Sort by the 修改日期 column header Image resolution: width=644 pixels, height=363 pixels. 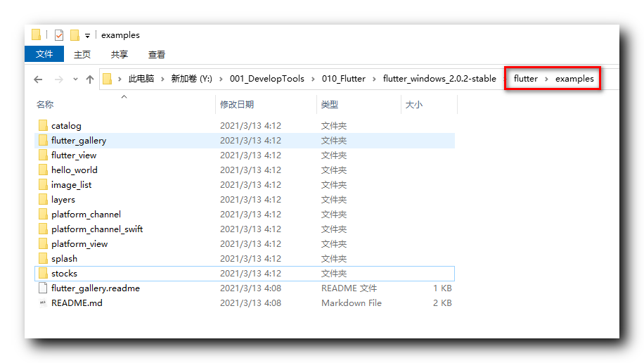point(237,104)
